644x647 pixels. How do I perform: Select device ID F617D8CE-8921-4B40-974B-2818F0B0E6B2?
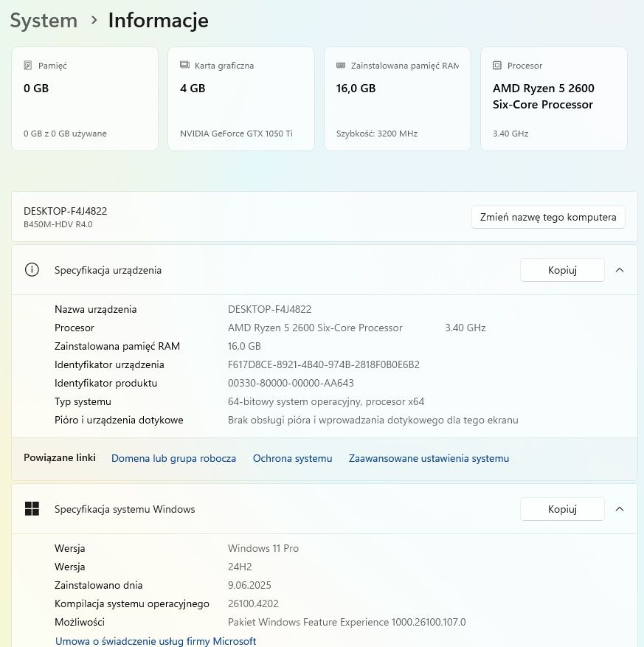tap(323, 364)
